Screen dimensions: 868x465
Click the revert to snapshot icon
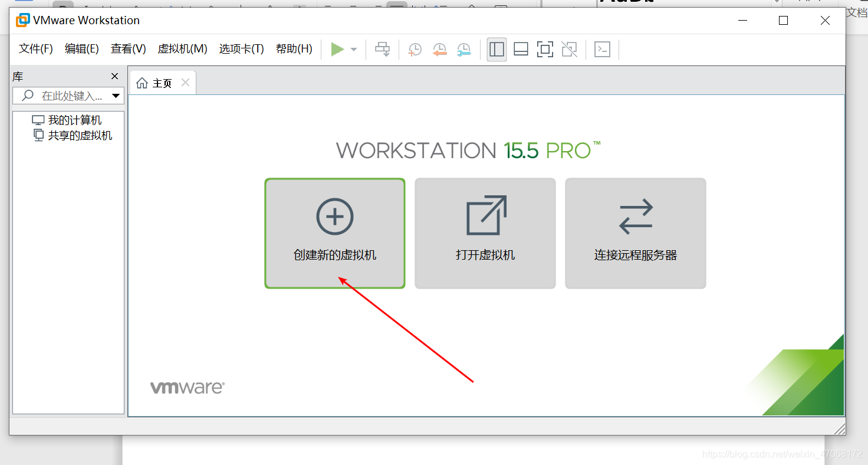pos(439,50)
